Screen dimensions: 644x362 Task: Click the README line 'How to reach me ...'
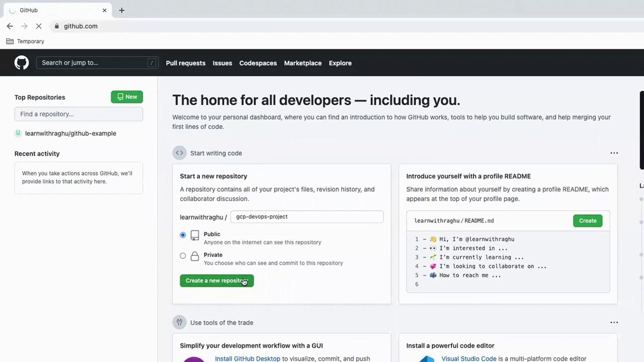tap(465, 276)
